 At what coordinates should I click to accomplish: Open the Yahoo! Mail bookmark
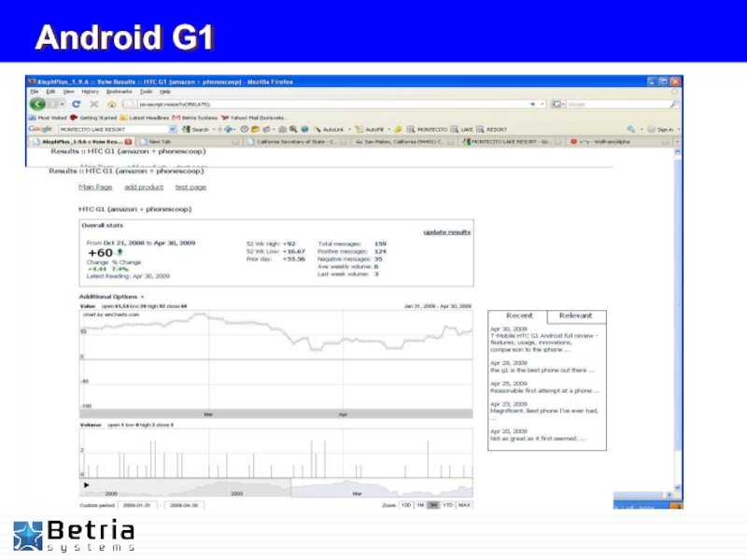(254, 118)
